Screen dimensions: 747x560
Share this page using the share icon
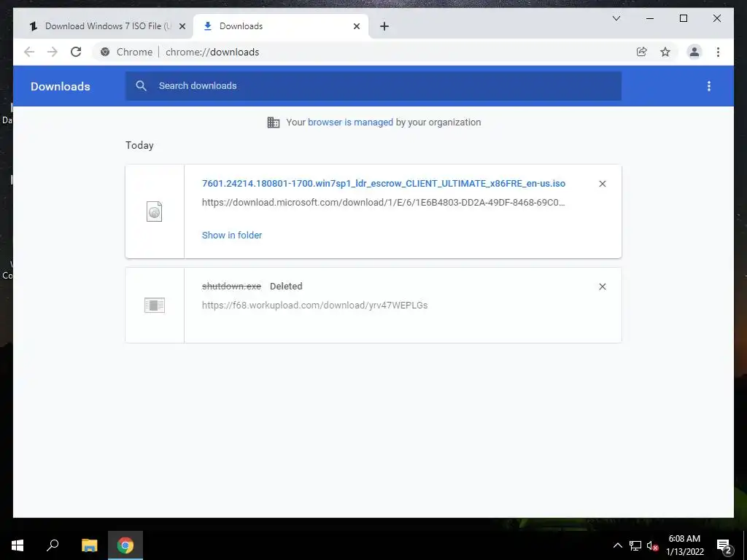pyautogui.click(x=642, y=52)
